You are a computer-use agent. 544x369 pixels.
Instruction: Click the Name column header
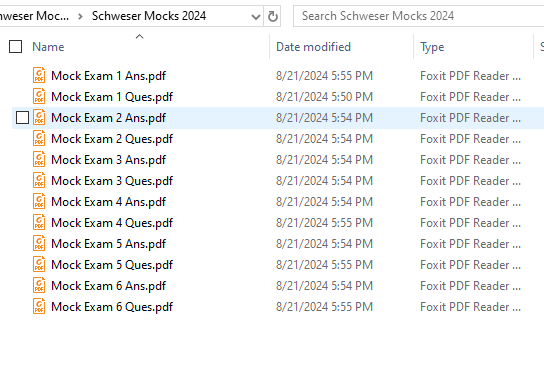48,47
